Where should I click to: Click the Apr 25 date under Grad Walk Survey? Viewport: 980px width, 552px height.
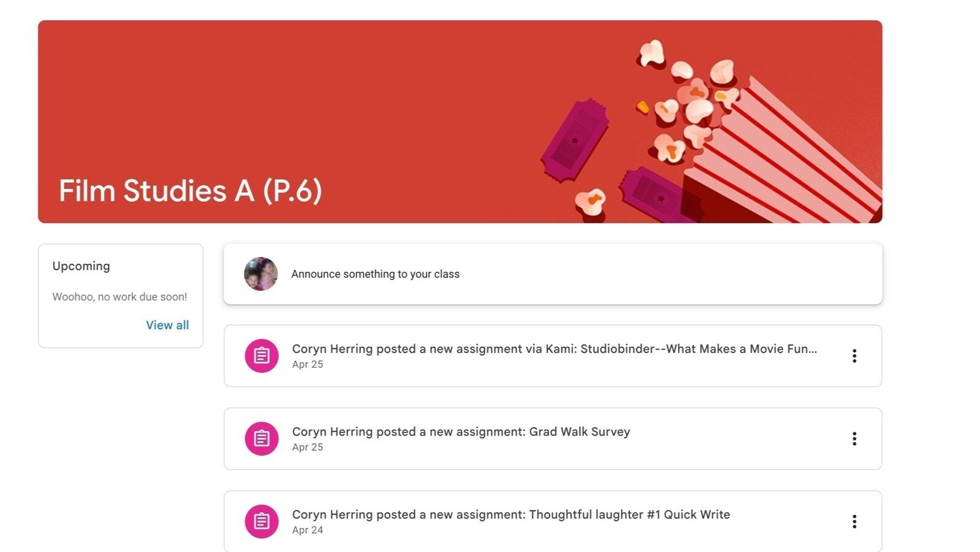308,447
